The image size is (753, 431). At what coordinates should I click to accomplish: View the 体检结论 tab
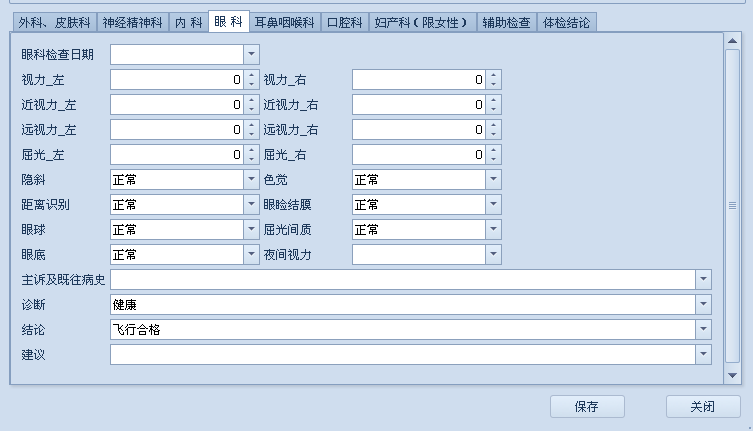pos(567,23)
